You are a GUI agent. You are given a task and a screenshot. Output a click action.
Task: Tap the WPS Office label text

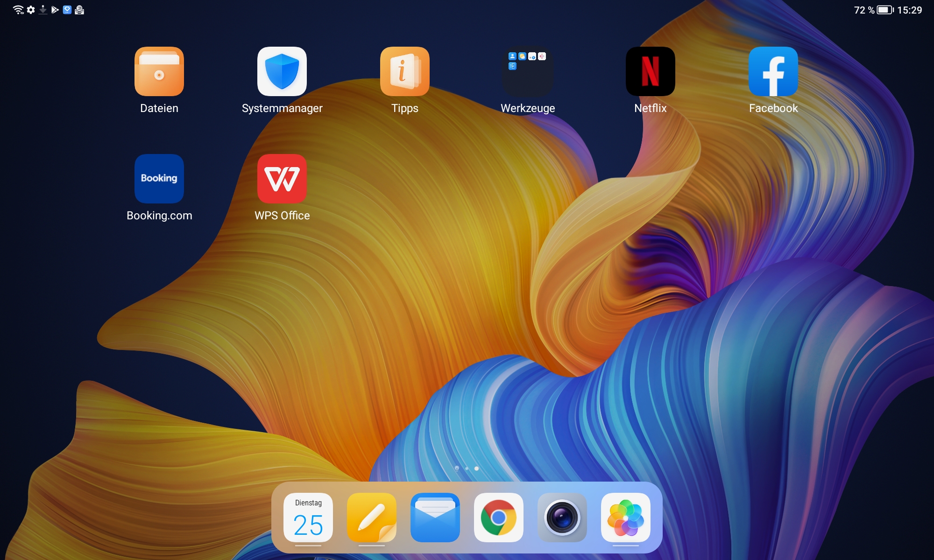(282, 216)
